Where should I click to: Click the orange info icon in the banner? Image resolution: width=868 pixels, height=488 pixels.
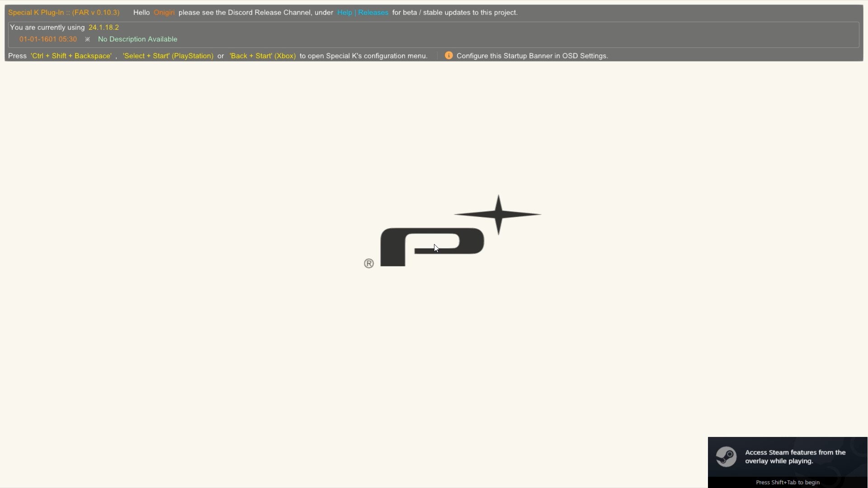448,55
